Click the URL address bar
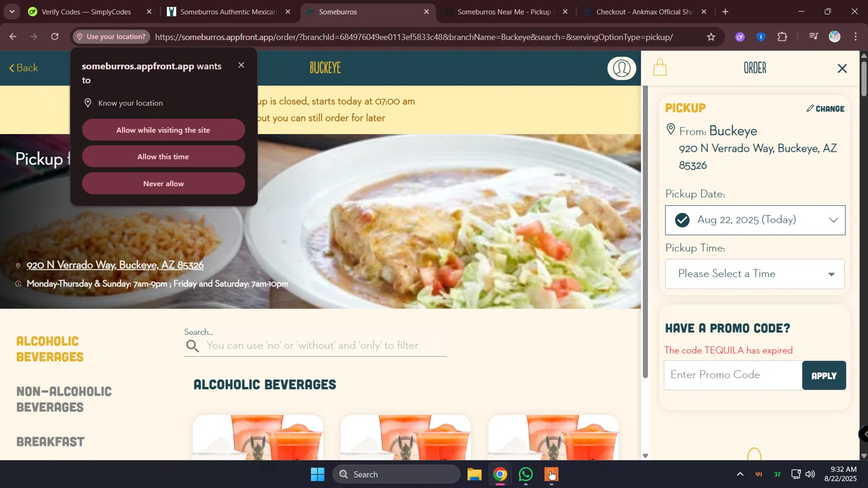The image size is (868, 488). tap(414, 37)
